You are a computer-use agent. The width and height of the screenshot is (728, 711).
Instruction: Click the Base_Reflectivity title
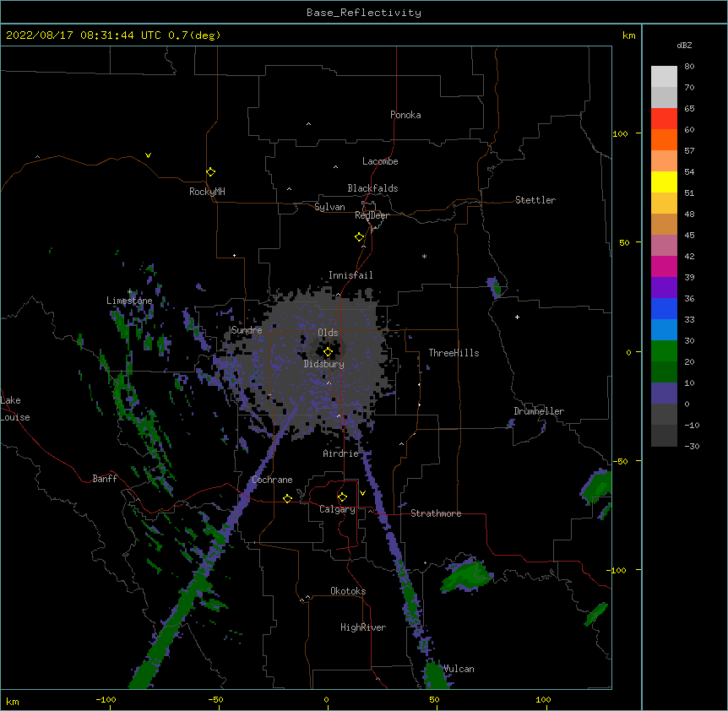(364, 13)
